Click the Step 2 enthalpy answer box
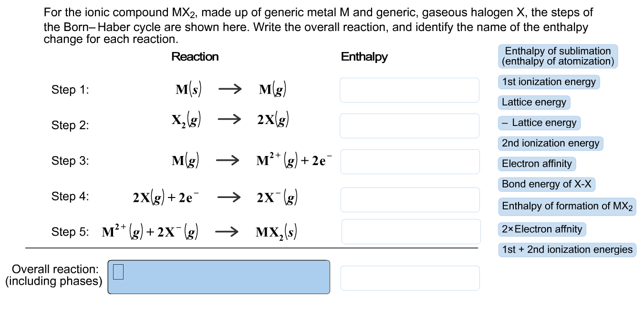The height and width of the screenshot is (333, 644). [x=409, y=125]
